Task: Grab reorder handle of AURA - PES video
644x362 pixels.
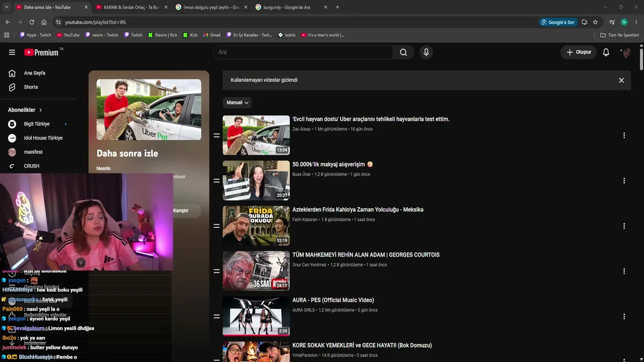Action: 216,316
